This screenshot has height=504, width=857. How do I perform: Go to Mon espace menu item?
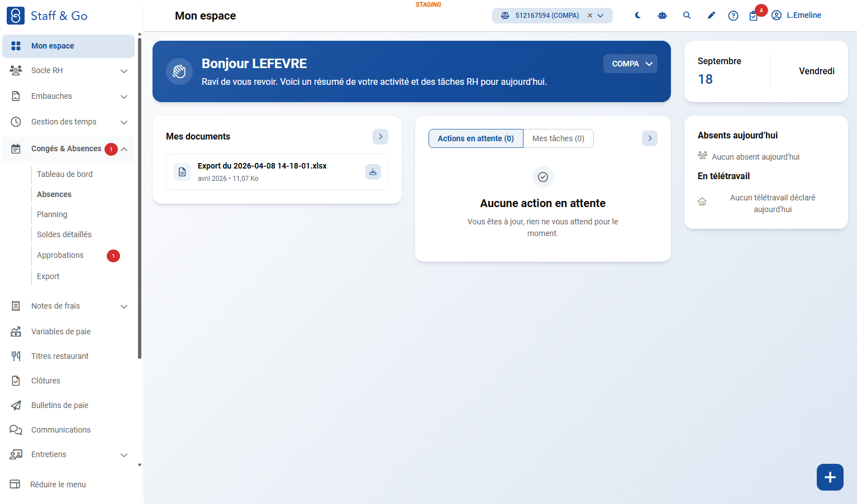68,46
